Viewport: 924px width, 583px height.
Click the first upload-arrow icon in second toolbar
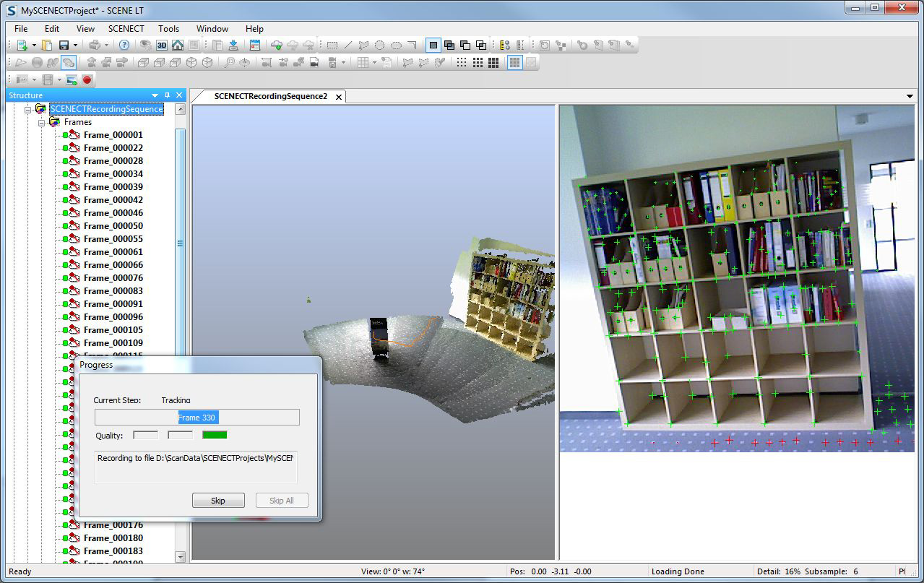[x=92, y=62]
